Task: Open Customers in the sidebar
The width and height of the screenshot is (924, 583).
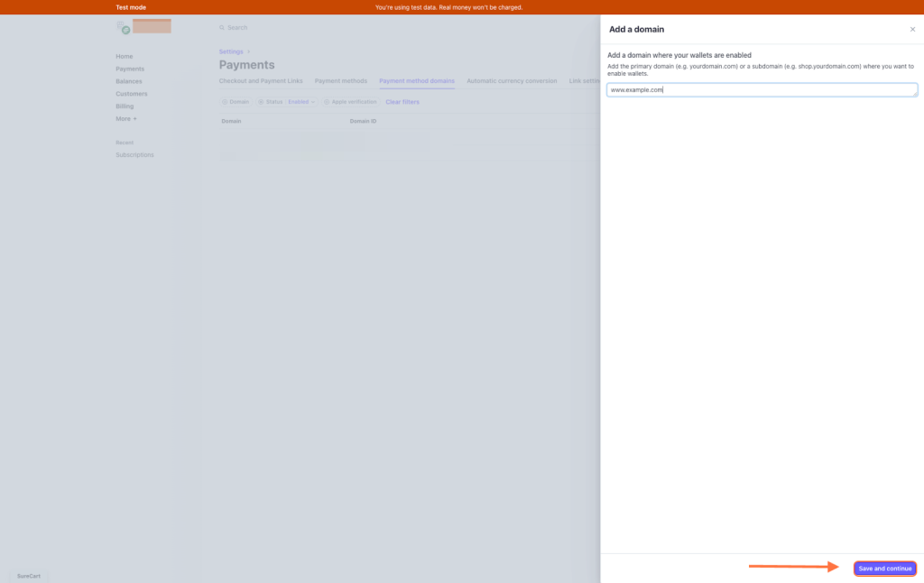Action: 131,94
